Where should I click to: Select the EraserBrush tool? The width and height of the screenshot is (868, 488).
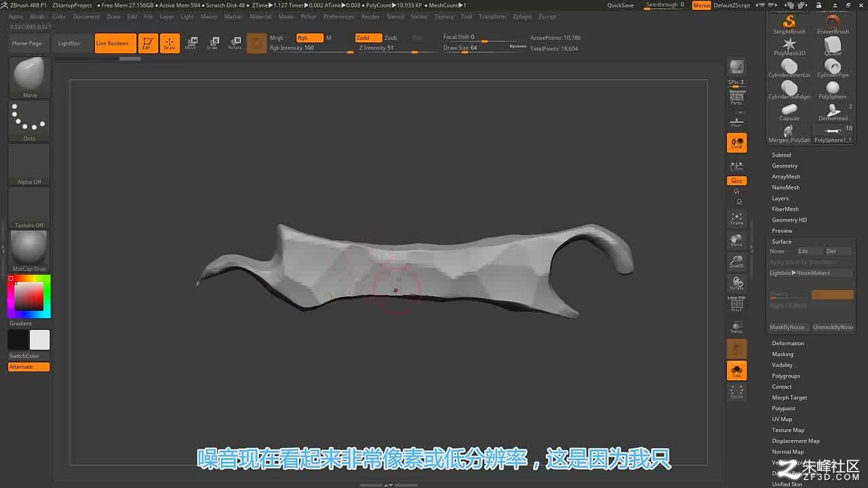(833, 25)
